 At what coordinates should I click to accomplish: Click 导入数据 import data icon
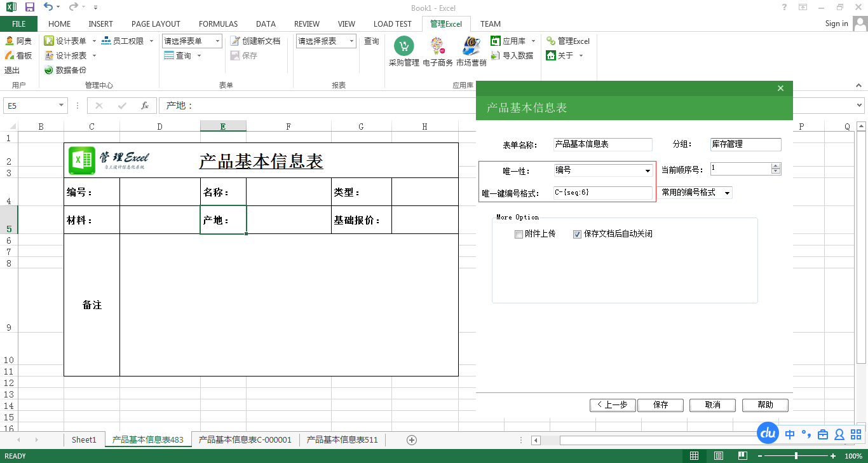click(x=496, y=55)
